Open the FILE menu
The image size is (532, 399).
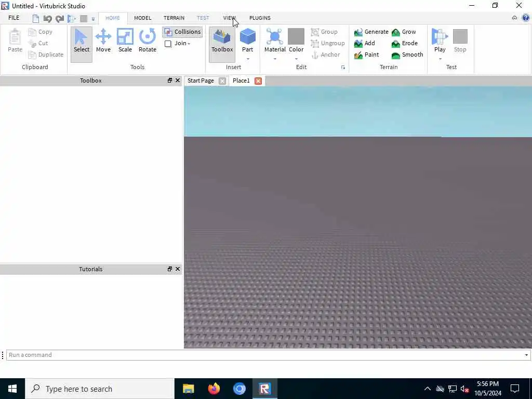coord(14,18)
